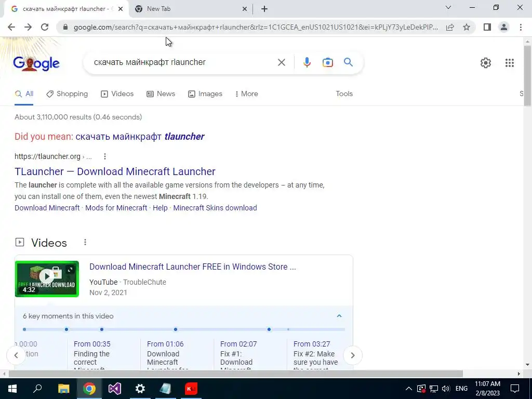View site information via the lock icon
The image size is (532, 399).
click(65, 27)
